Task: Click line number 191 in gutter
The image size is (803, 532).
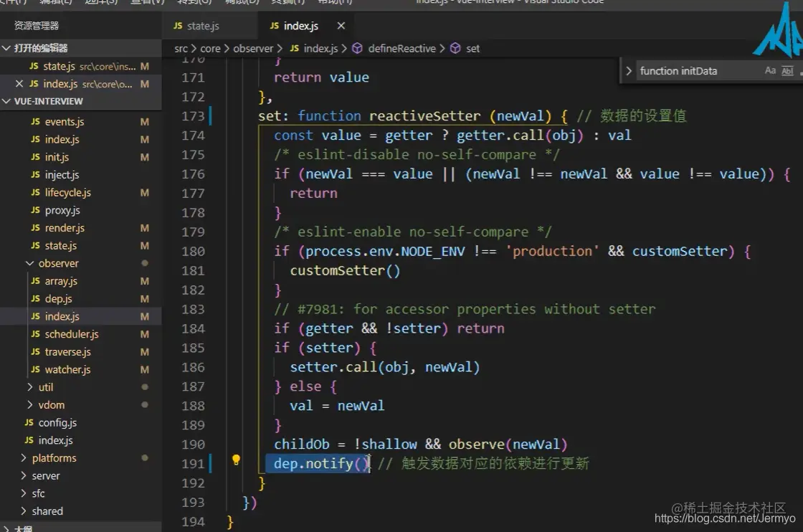Action: coord(193,464)
